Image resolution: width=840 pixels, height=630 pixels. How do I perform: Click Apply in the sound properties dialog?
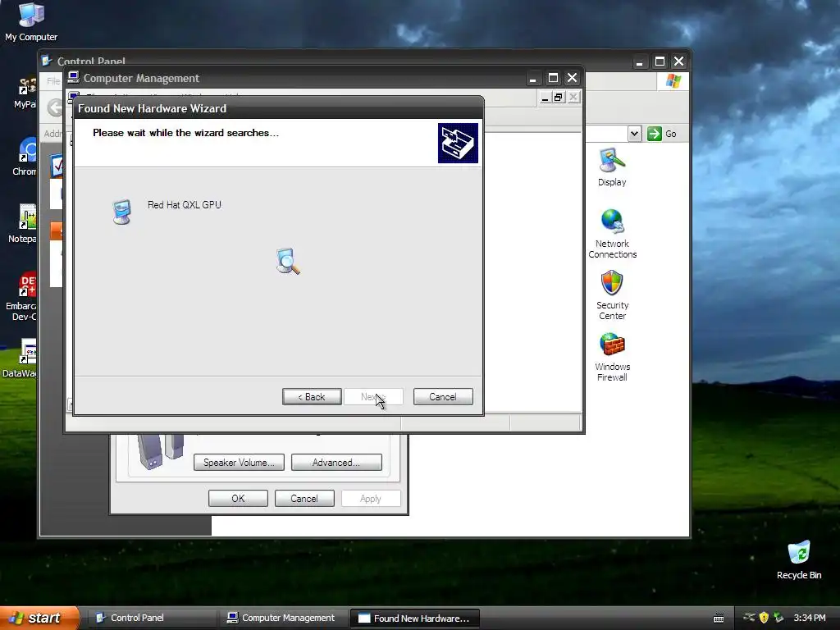371,498
